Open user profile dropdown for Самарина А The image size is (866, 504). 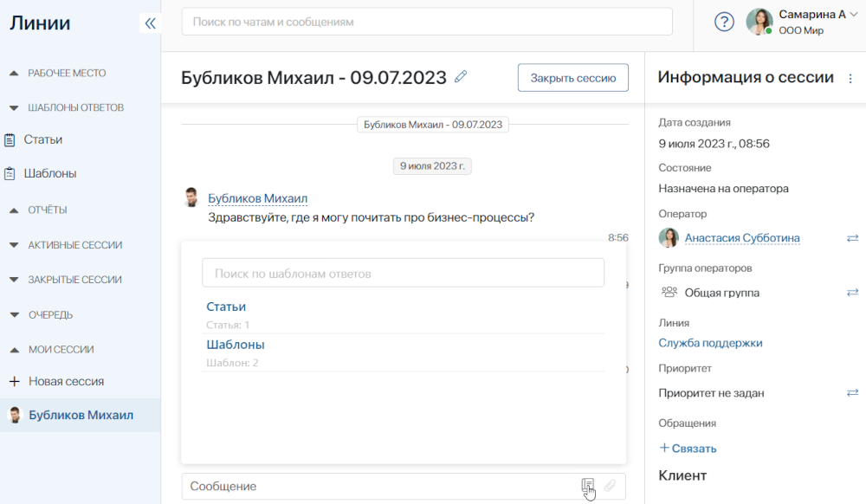pyautogui.click(x=853, y=15)
